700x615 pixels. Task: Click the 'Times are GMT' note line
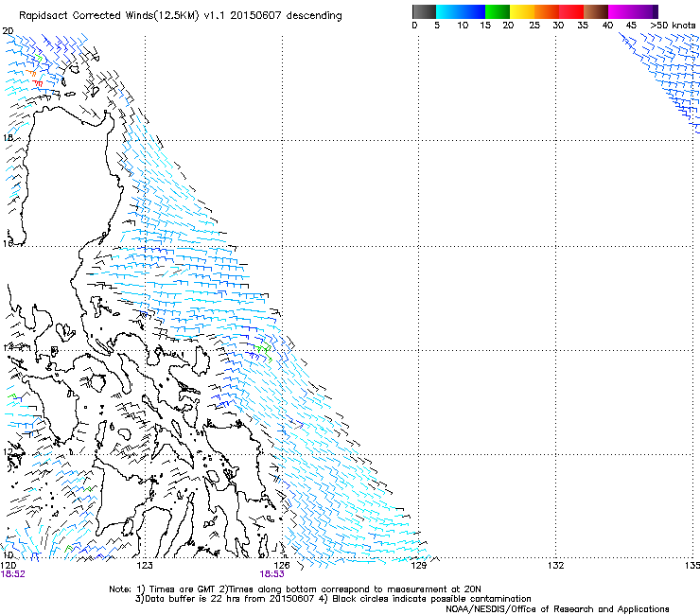[x=295, y=589]
